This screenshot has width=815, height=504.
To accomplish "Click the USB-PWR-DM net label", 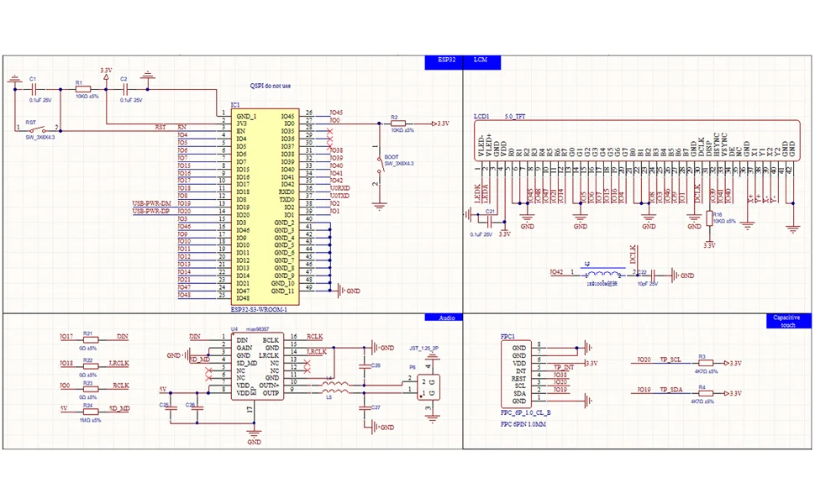I will click(x=151, y=204).
